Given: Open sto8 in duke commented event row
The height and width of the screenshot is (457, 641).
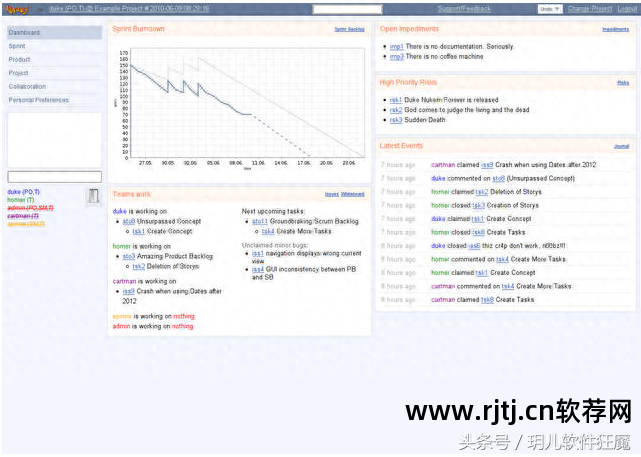Looking at the screenshot, I should pyautogui.click(x=499, y=179).
